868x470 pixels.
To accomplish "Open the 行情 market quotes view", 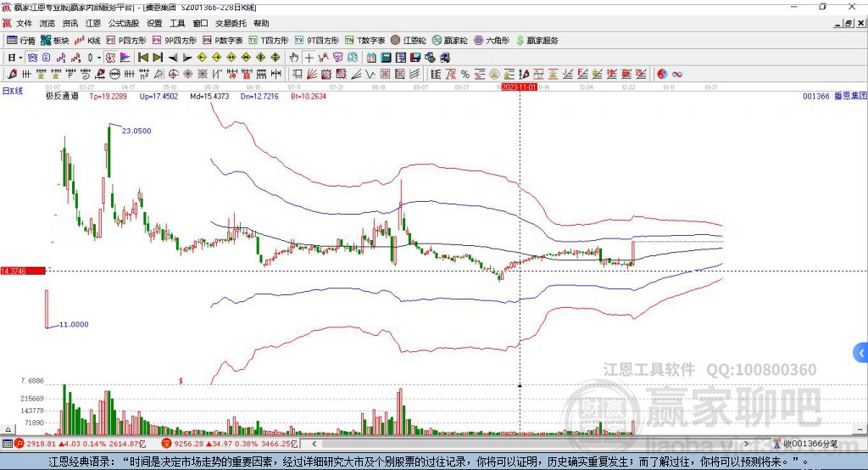I will click(20, 41).
